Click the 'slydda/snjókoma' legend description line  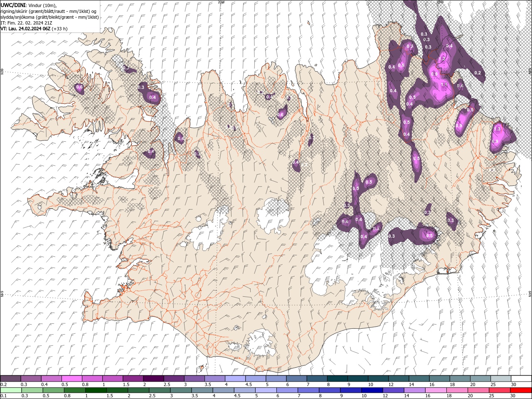coord(50,17)
